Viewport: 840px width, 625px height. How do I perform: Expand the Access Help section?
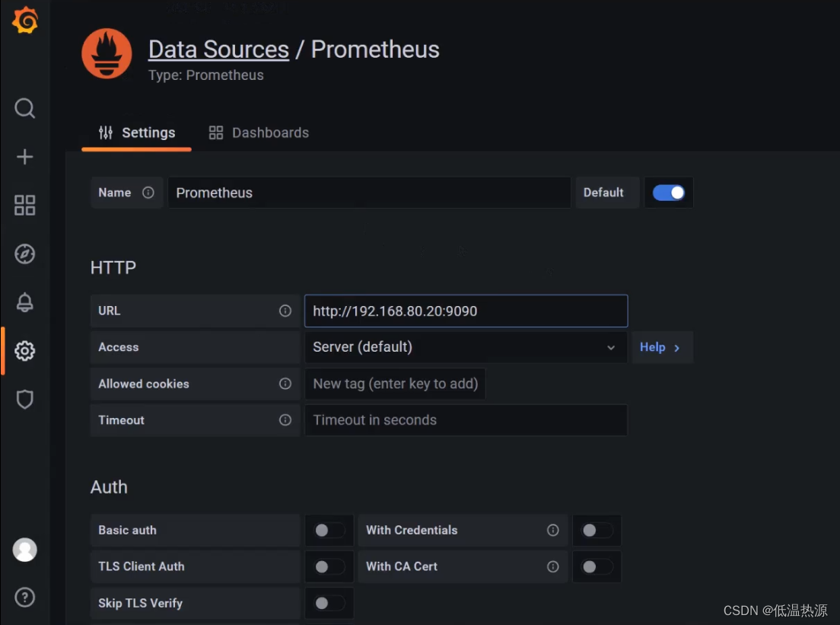[661, 347]
